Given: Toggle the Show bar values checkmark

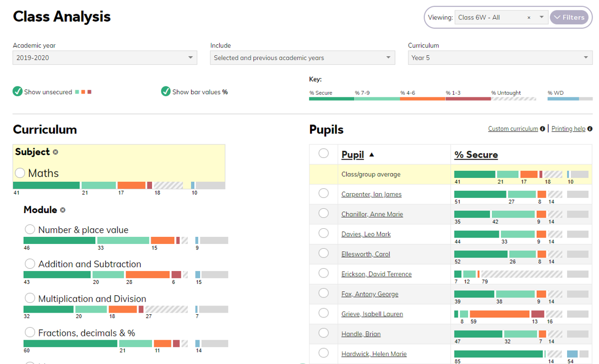Looking at the screenshot, I should (x=166, y=91).
